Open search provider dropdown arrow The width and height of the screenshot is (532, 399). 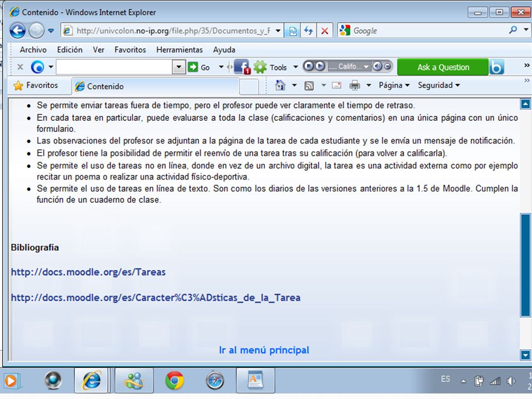tap(526, 30)
